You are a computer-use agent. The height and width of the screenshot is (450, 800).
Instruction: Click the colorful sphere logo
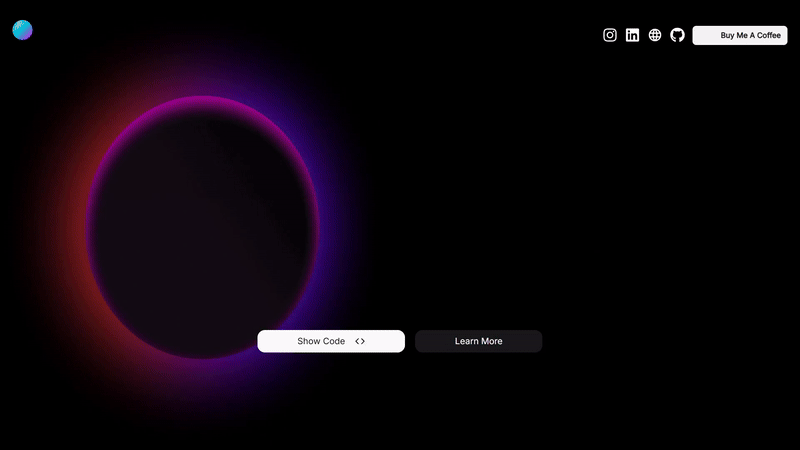[22, 30]
